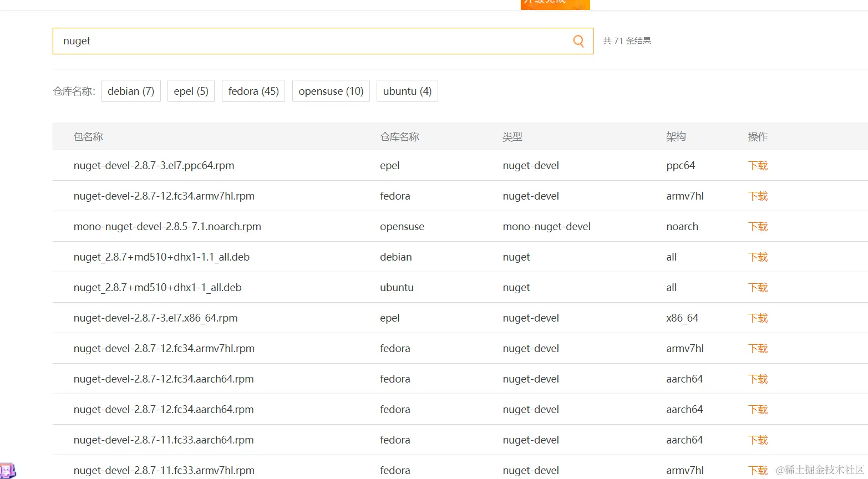Filter by opensuse (10) repository
This screenshot has width=868, height=479.
click(x=331, y=91)
